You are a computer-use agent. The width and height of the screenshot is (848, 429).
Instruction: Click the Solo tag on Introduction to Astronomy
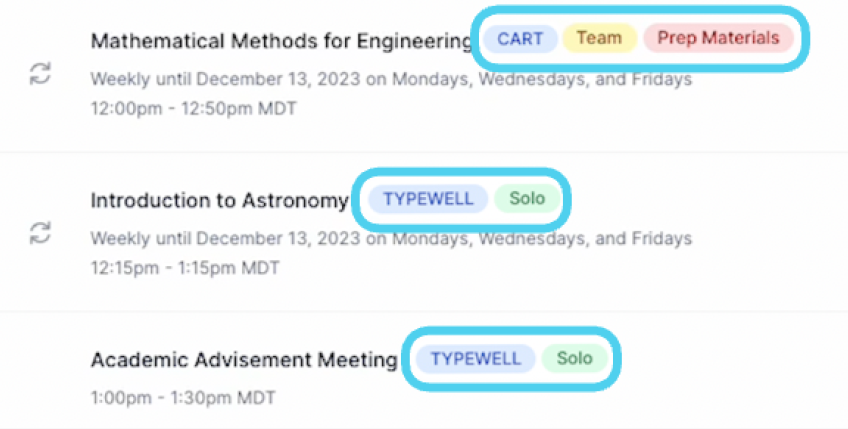tap(527, 198)
